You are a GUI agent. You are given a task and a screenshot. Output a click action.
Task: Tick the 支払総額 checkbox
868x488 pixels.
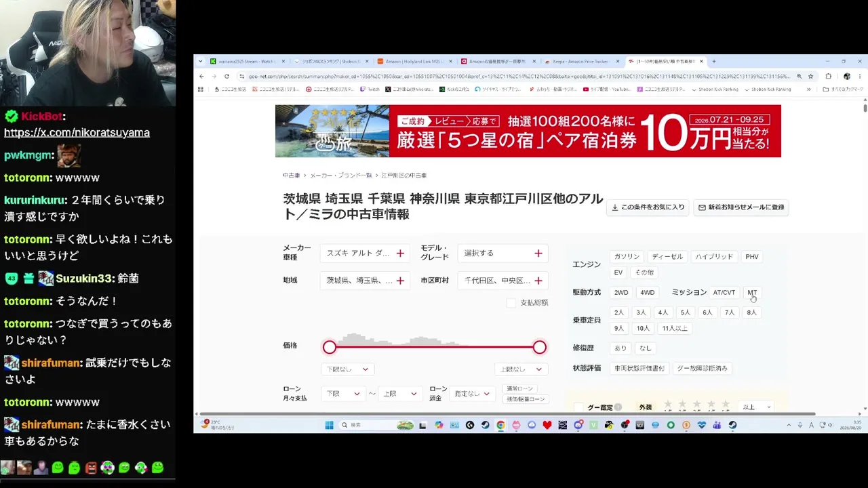[x=511, y=303]
